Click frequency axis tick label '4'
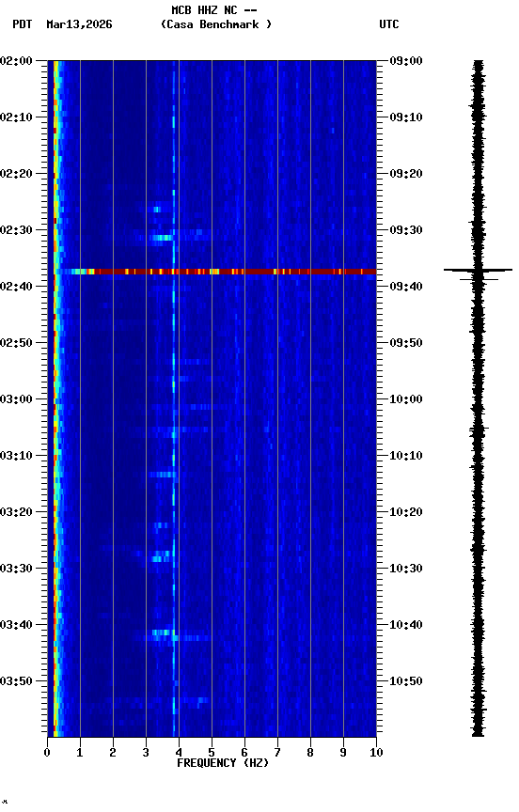 click(179, 753)
